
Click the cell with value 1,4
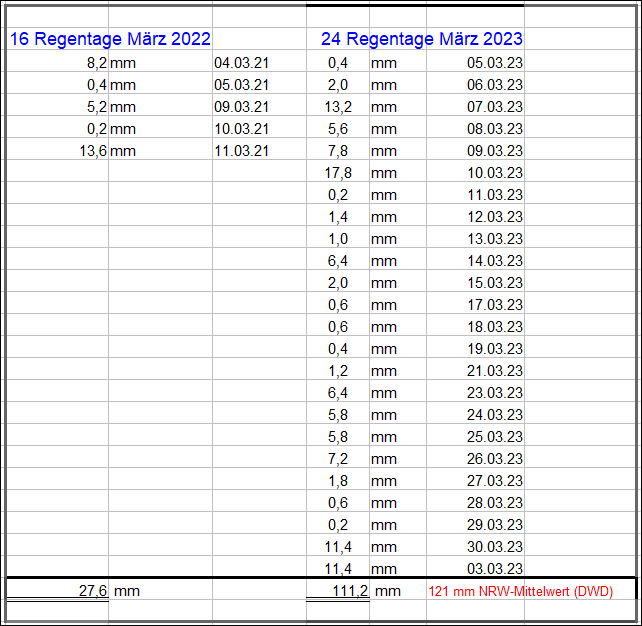(338, 217)
